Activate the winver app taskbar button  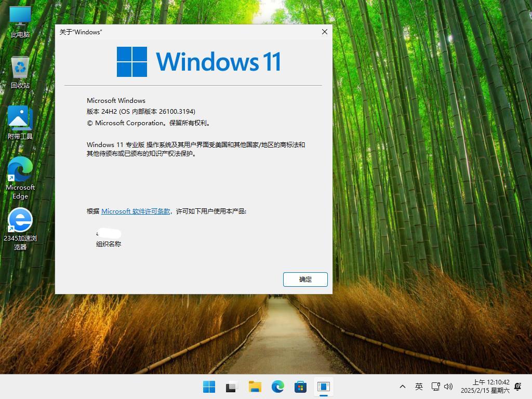pyautogui.click(x=323, y=387)
